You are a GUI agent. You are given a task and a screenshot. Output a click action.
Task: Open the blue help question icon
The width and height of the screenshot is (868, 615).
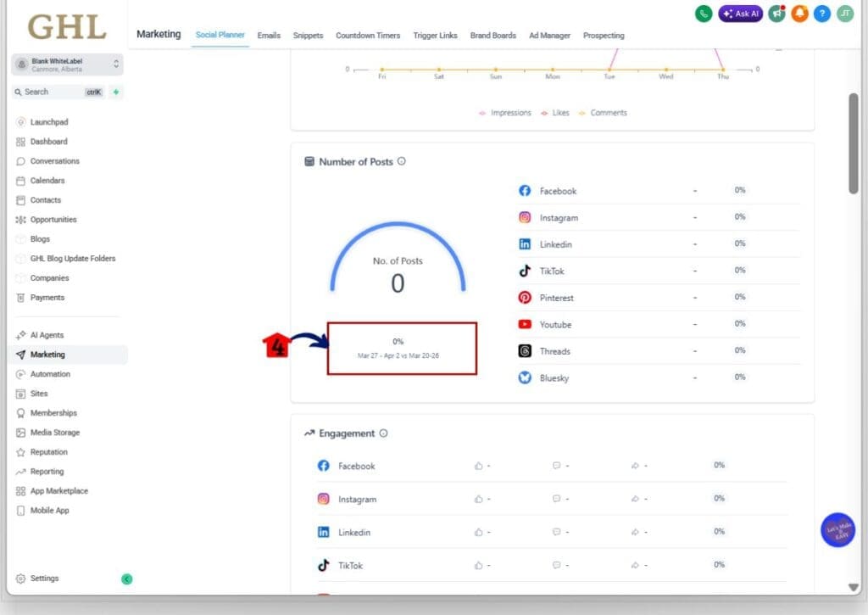[x=822, y=14]
